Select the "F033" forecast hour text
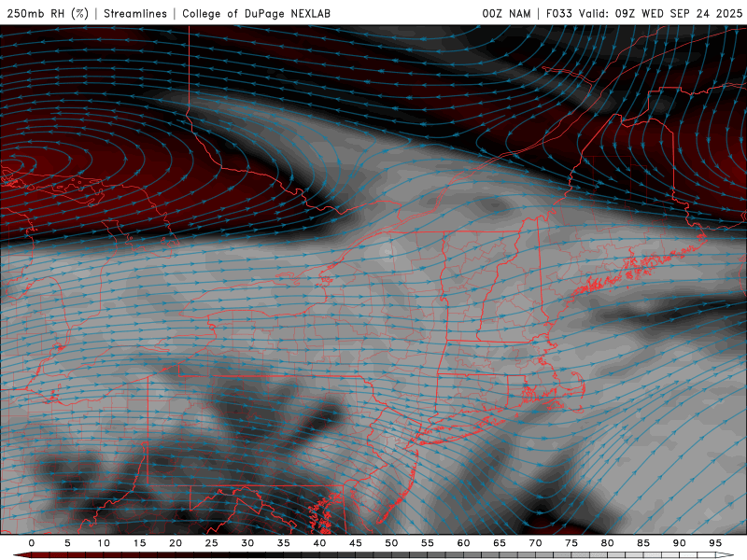This screenshot has height=560, width=747. [x=558, y=14]
